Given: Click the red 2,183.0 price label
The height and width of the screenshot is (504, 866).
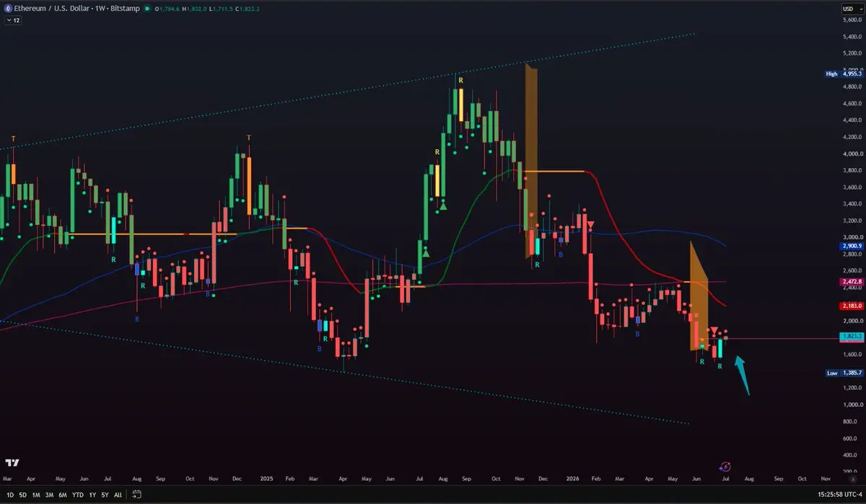Looking at the screenshot, I should (x=850, y=305).
